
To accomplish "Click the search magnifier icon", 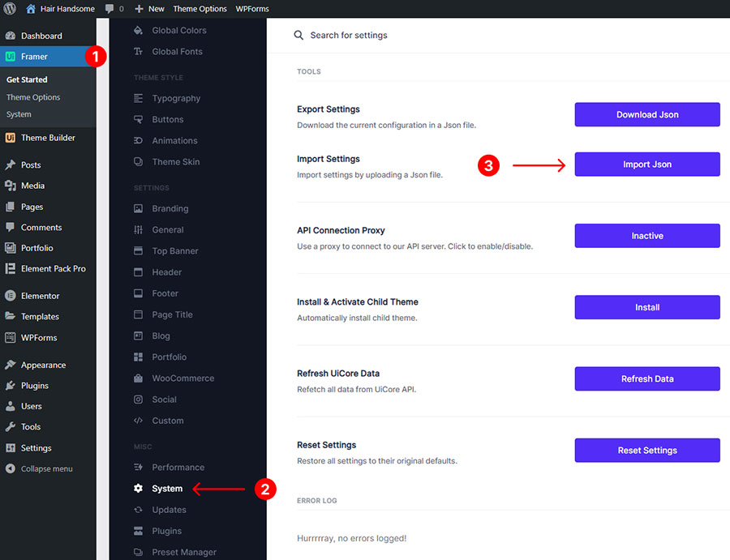I will pos(298,36).
